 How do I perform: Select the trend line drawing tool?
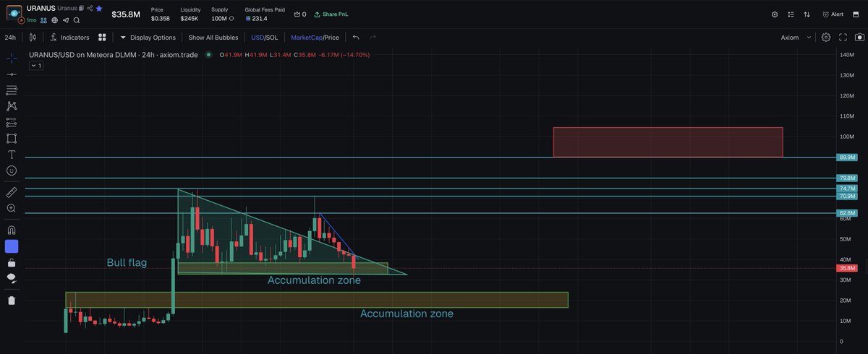point(12,74)
